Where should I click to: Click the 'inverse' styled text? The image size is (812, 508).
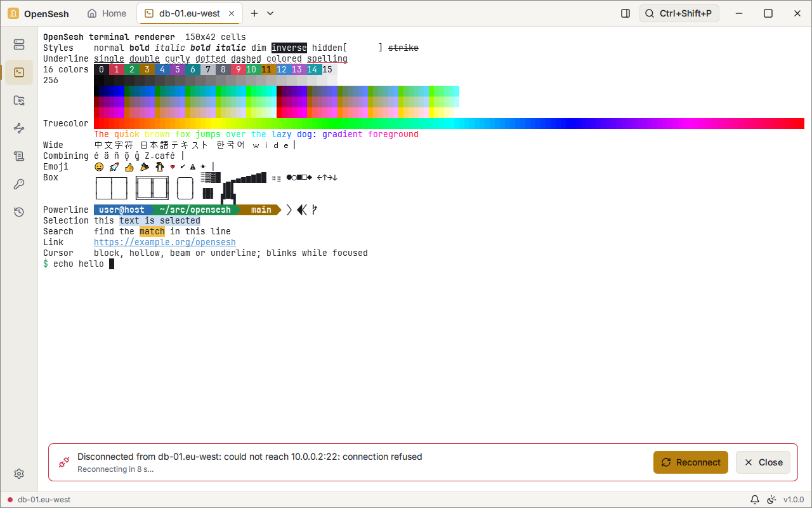click(x=289, y=48)
